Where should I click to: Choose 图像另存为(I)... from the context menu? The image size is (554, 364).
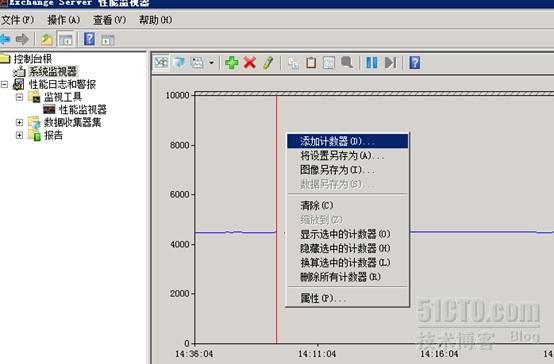(347, 170)
